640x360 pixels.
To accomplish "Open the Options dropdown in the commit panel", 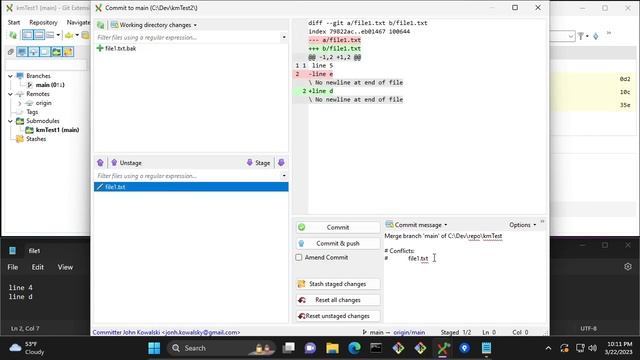I will [x=522, y=225].
